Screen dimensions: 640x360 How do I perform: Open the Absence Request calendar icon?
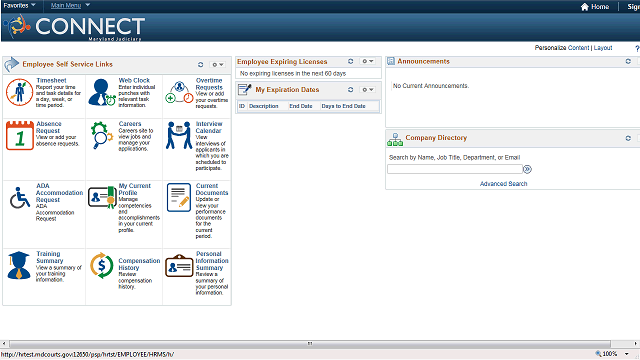coord(20,136)
